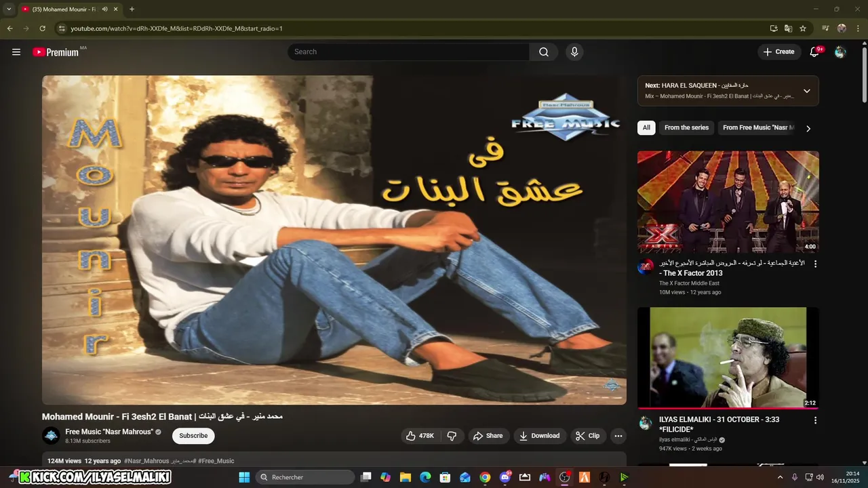
Task: Open Microsoft Store from taskbar
Action: (445, 477)
